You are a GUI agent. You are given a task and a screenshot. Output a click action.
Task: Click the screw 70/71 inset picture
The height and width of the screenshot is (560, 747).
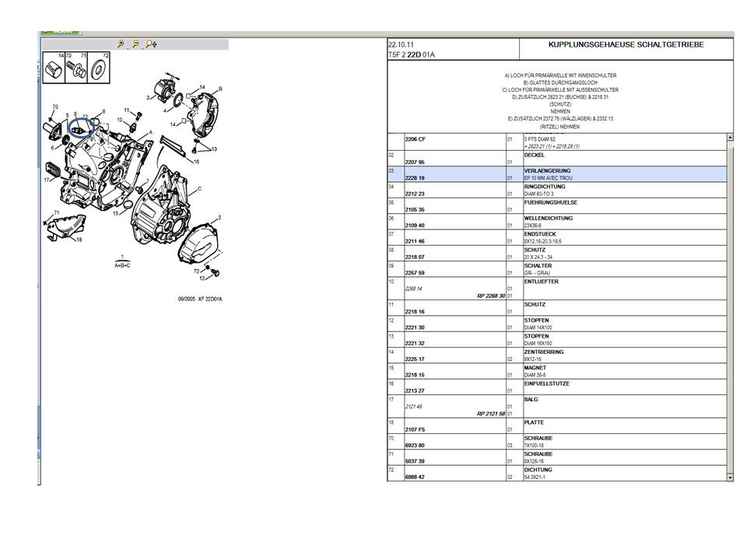click(x=76, y=70)
